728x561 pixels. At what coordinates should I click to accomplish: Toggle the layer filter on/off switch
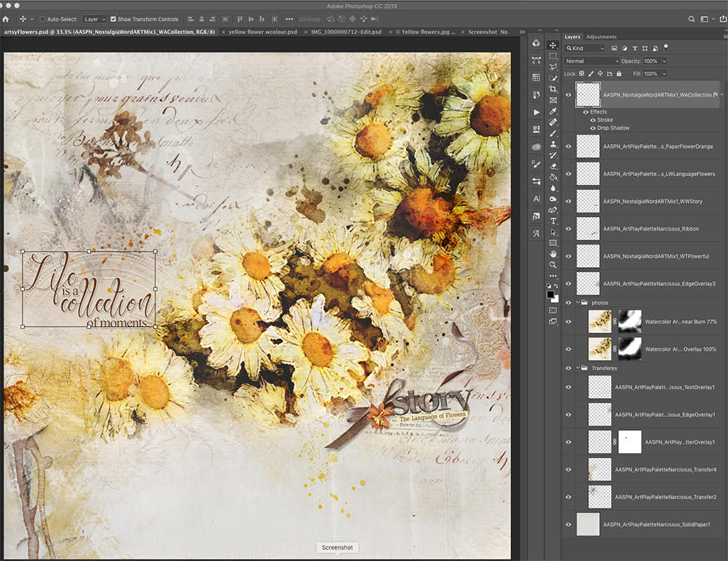[666, 47]
